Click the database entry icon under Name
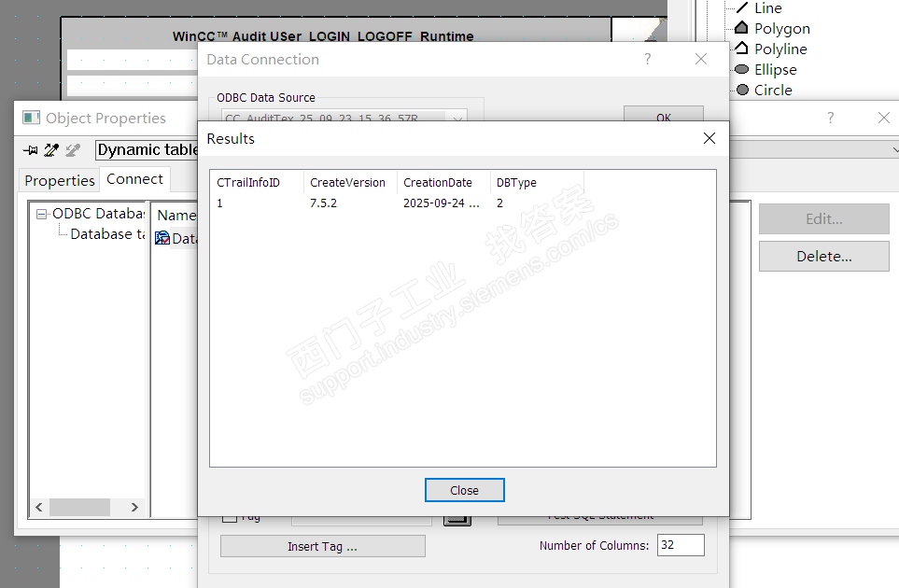The height and width of the screenshot is (588, 899). coord(162,238)
